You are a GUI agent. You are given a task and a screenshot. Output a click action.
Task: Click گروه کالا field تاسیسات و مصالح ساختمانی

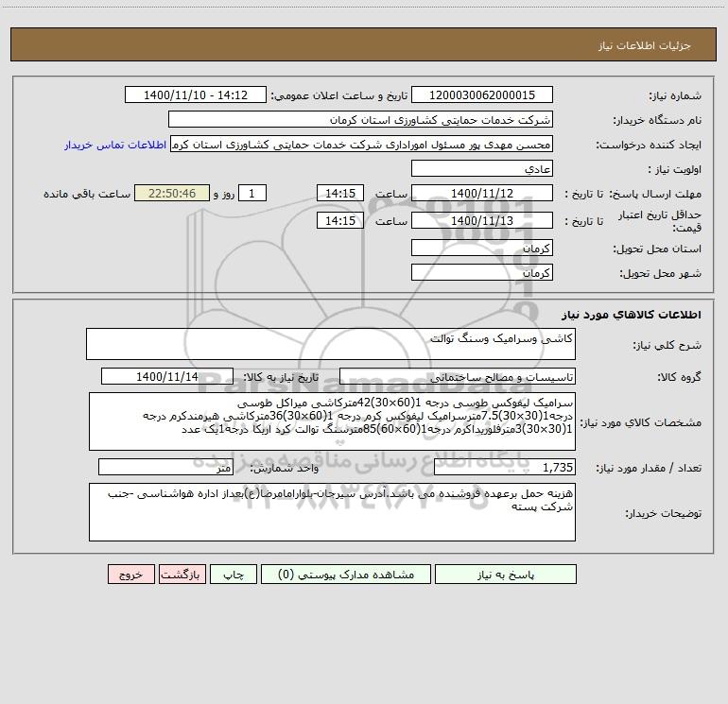pyautogui.click(x=458, y=377)
